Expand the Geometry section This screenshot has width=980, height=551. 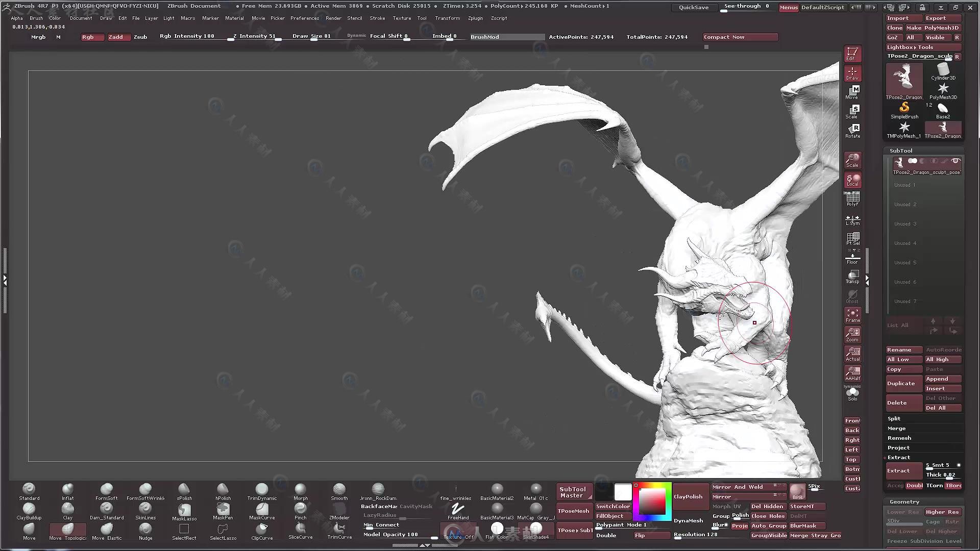coord(904,502)
